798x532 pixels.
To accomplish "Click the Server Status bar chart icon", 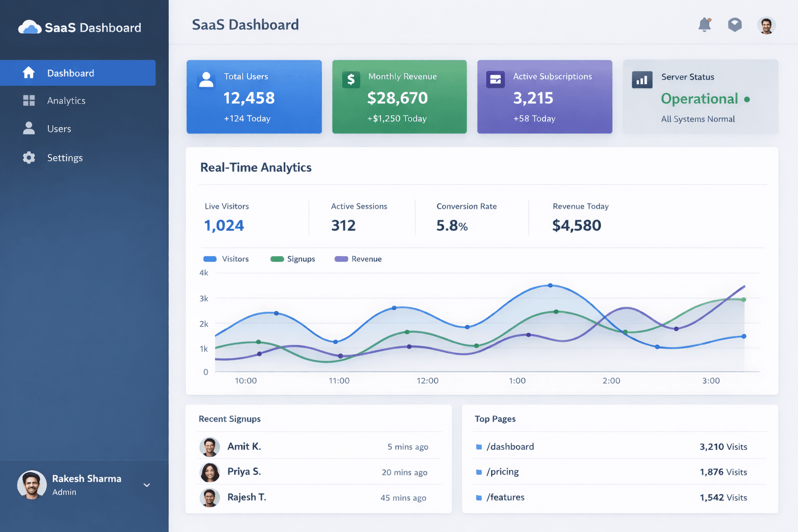I will click(642, 79).
